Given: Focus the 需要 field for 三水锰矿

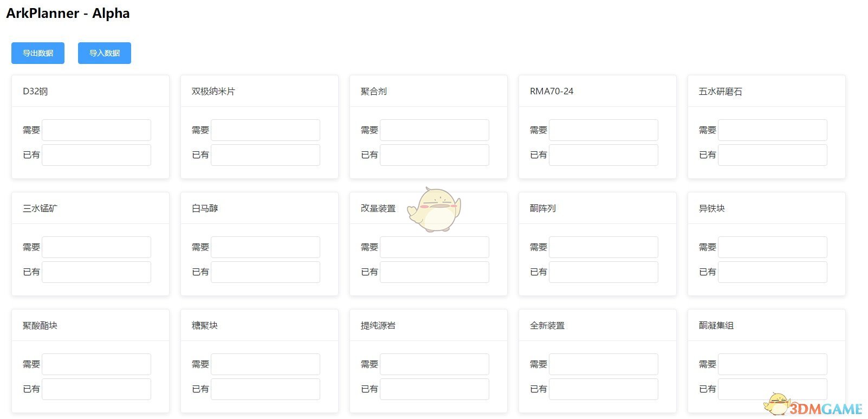Looking at the screenshot, I should pos(96,247).
